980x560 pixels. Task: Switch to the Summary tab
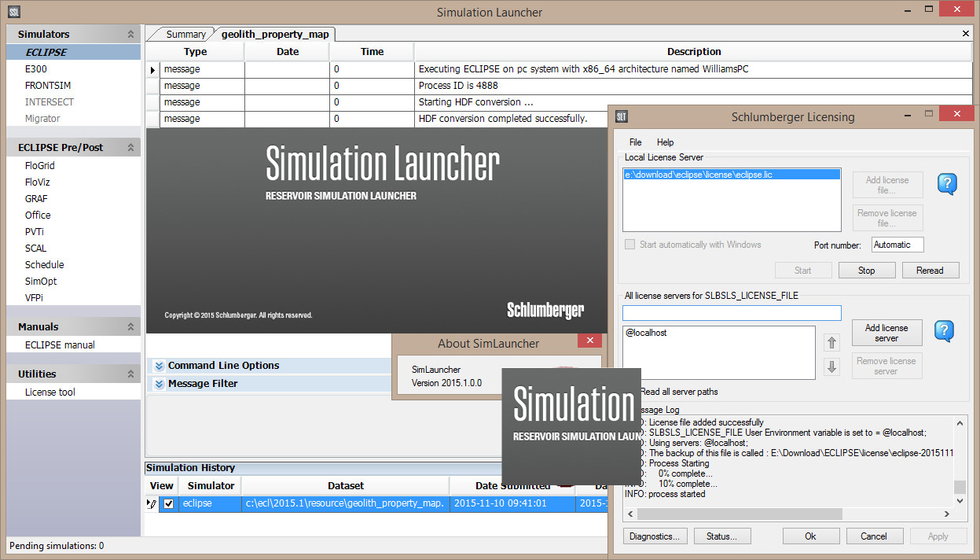[x=186, y=34]
